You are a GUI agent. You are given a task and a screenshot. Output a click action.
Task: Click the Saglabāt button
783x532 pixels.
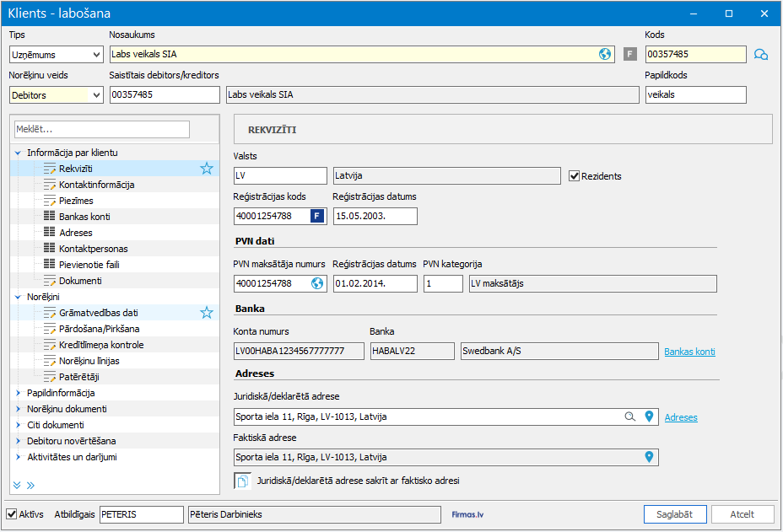pyautogui.click(x=674, y=514)
